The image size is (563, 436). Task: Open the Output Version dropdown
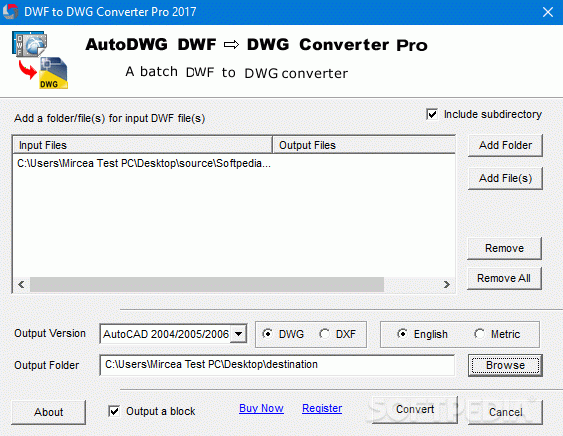[x=238, y=334]
